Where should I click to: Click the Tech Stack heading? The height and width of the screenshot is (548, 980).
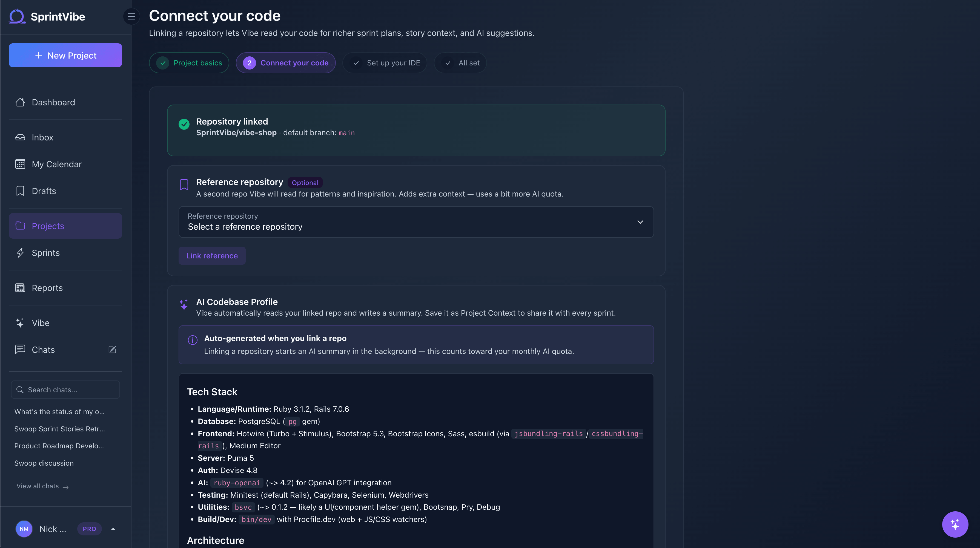pyautogui.click(x=212, y=392)
